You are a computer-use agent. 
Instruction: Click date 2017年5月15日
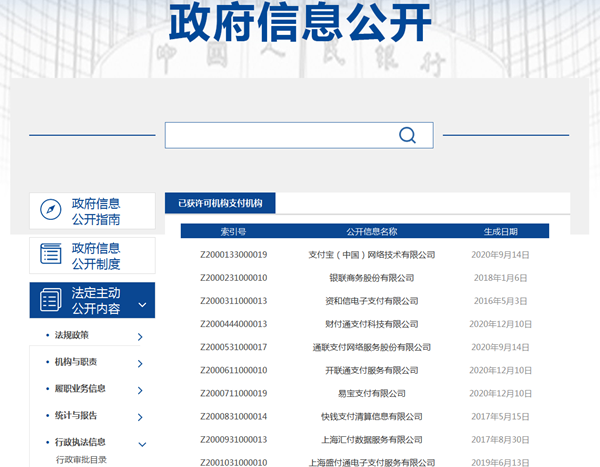(500, 416)
